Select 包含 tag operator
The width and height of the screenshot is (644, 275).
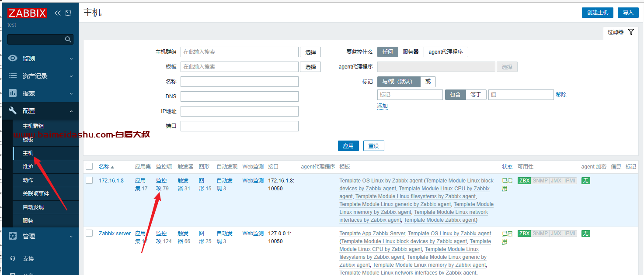456,95
